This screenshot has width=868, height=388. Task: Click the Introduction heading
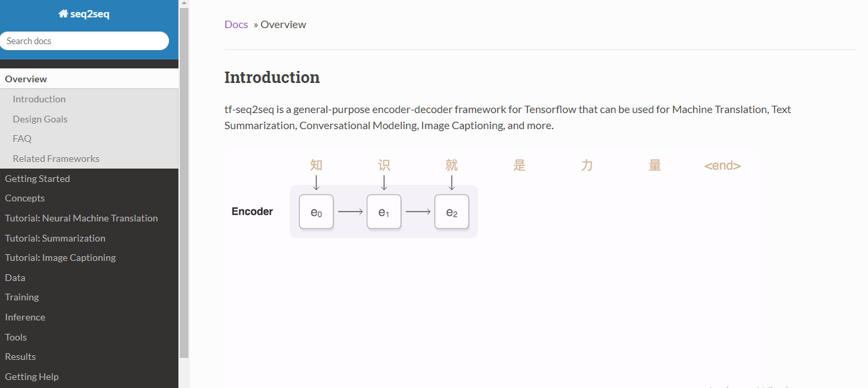coord(272,78)
